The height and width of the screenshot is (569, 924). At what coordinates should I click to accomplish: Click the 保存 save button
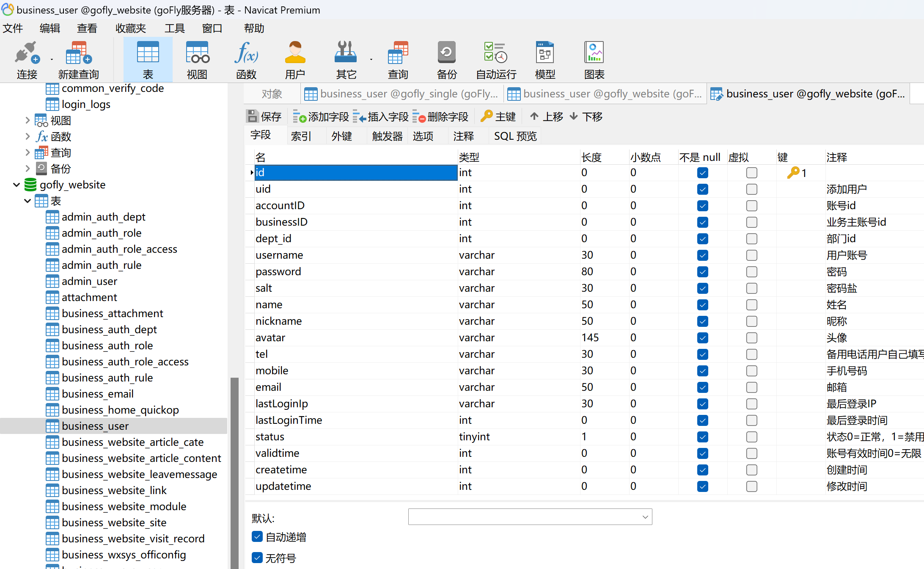[x=264, y=116]
